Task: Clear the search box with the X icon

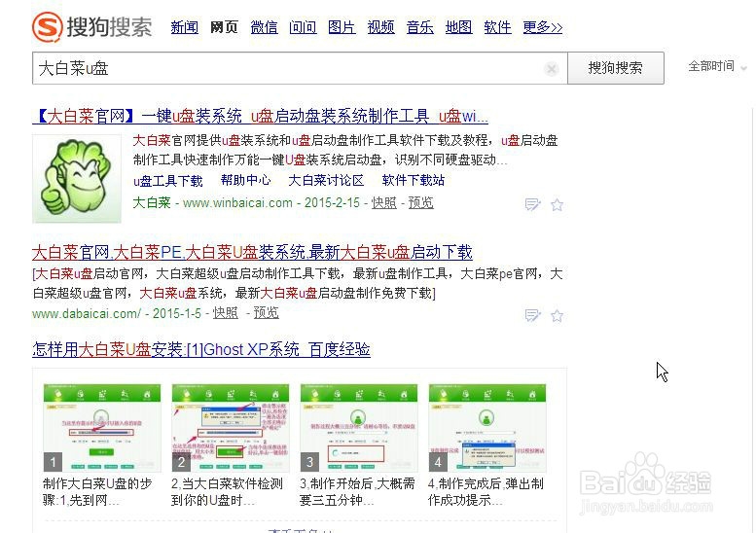Action: click(551, 69)
